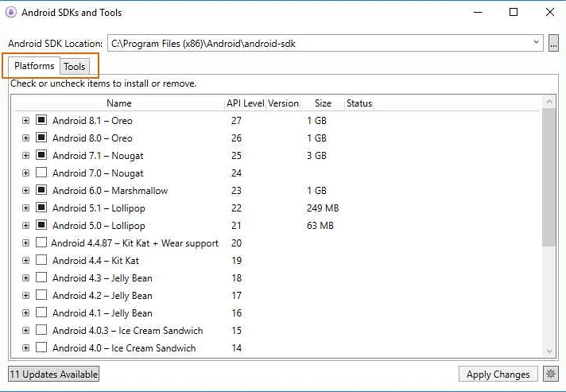Click the 63 MB size value
Screen dimensions: 566x392
tap(320, 226)
